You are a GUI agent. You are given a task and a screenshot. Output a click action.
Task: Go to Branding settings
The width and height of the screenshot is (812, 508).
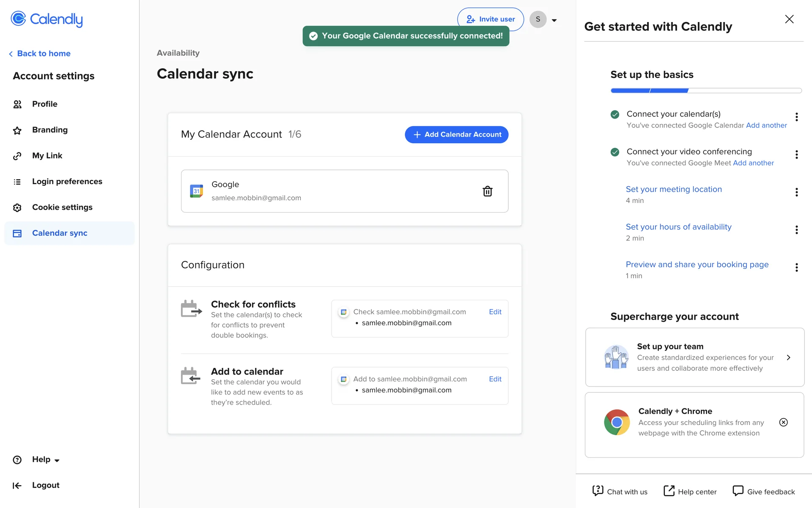(x=49, y=130)
